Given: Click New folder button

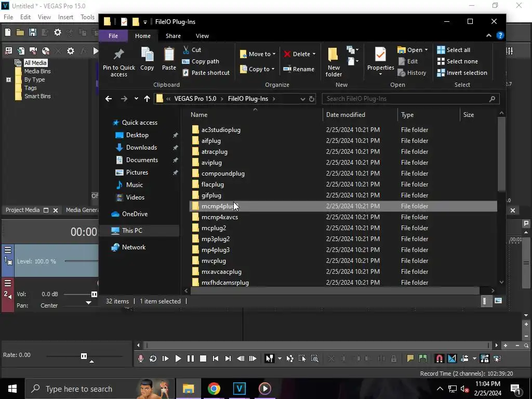Looking at the screenshot, I should point(334,62).
